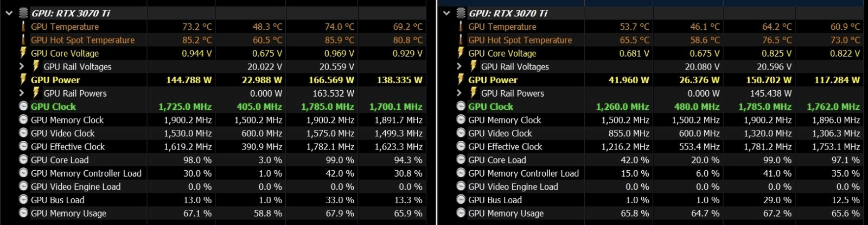
Task: Click the 144.788 W GPU Power value
Action: pos(189,80)
